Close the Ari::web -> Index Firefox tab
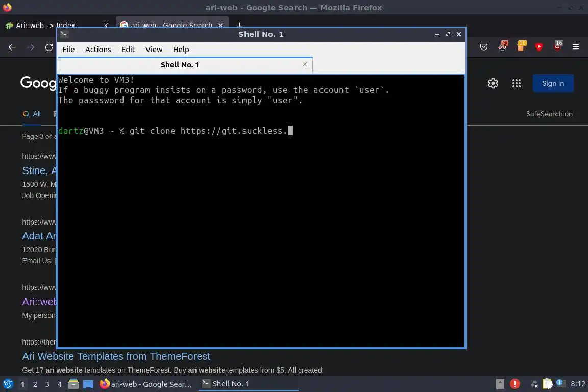This screenshot has height=392, width=588. (105, 25)
